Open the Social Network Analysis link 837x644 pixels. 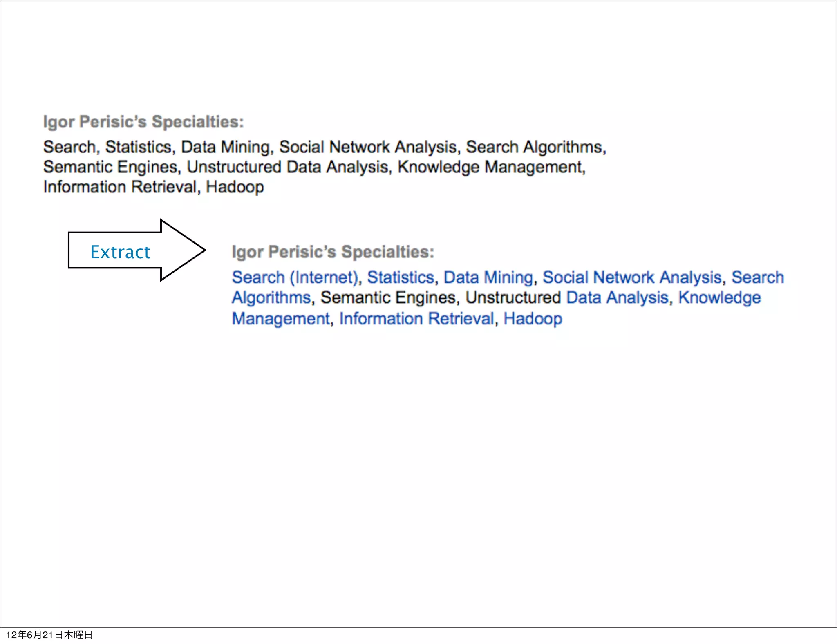pos(632,277)
